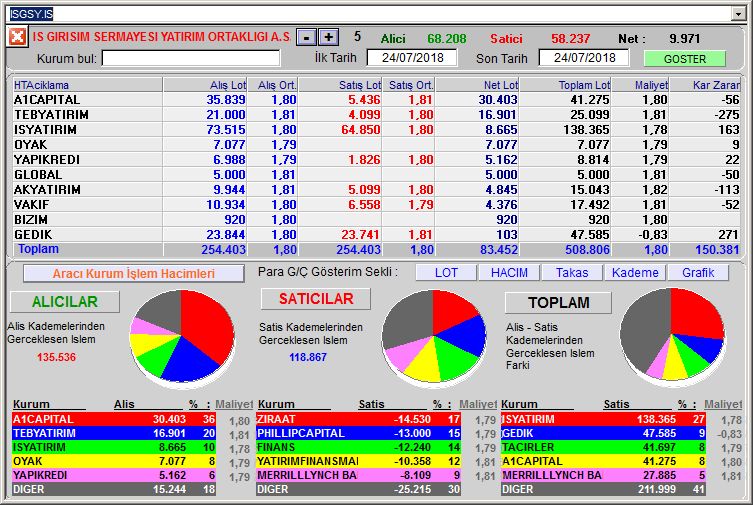The image size is (753, 505).
Task: Click Aracı Kurum İşlem Hacimleri button
Action: (x=133, y=273)
